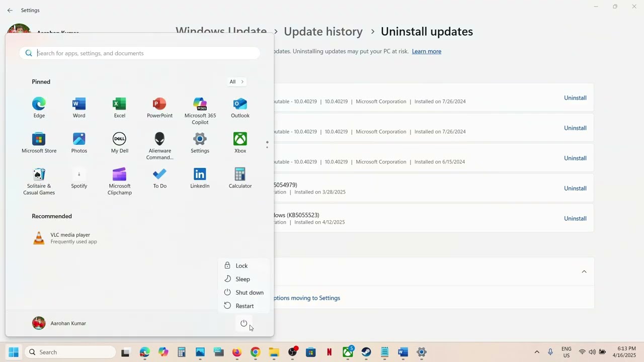Image resolution: width=644 pixels, height=362 pixels.
Task: Open the Learn more link
Action: point(427,51)
